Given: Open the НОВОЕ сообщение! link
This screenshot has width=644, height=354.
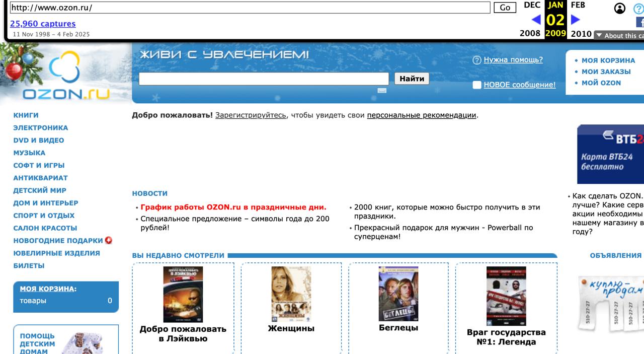Looking at the screenshot, I should tap(520, 85).
